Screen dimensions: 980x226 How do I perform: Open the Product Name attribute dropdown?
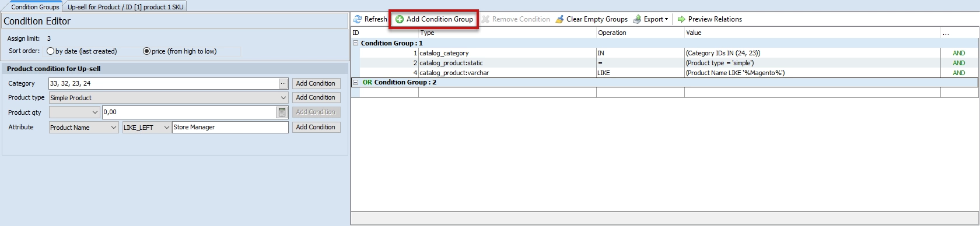[84, 127]
